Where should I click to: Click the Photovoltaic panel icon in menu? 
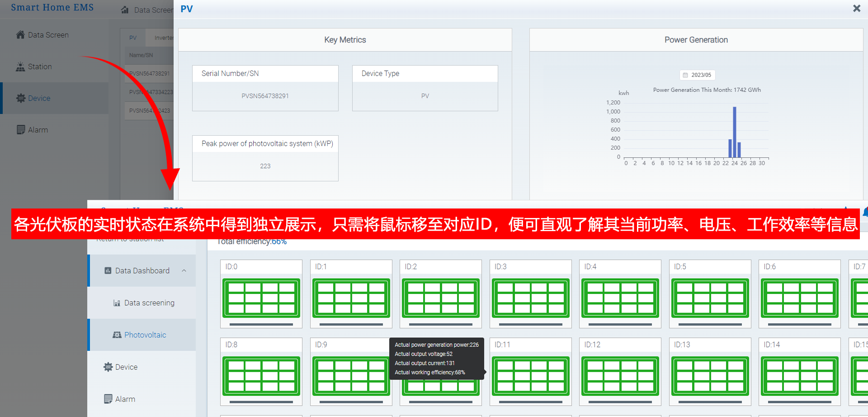click(x=117, y=335)
